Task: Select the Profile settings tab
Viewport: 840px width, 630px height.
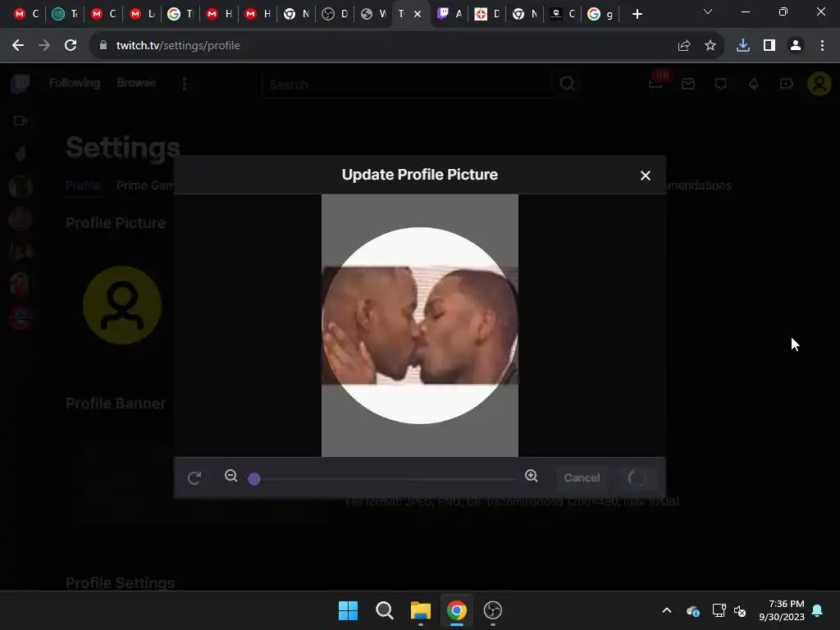Action: click(x=83, y=185)
